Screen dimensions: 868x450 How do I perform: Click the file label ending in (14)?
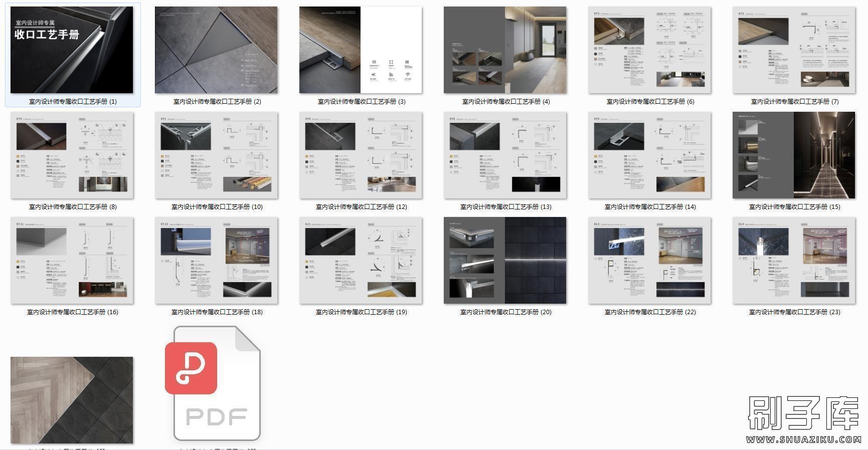point(650,207)
